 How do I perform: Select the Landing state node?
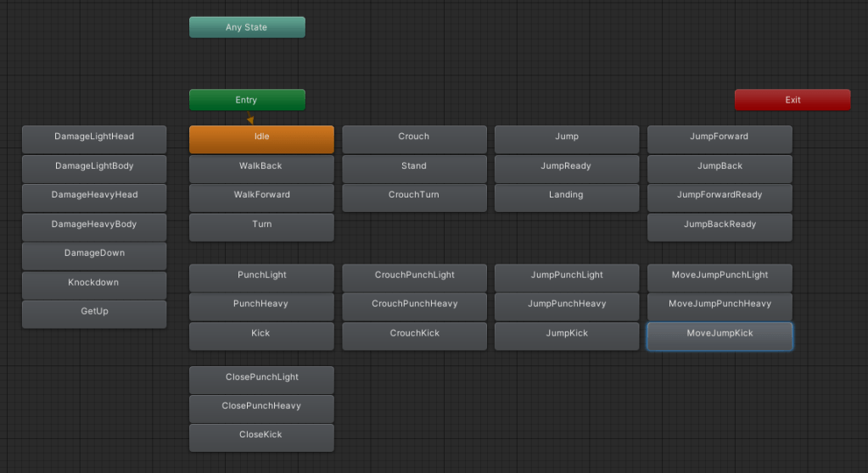pos(566,197)
